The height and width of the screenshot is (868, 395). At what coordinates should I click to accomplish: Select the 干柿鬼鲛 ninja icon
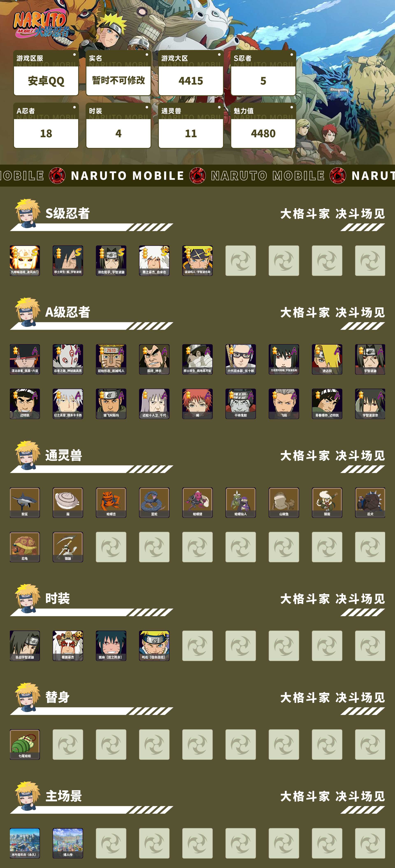pyautogui.click(x=241, y=404)
